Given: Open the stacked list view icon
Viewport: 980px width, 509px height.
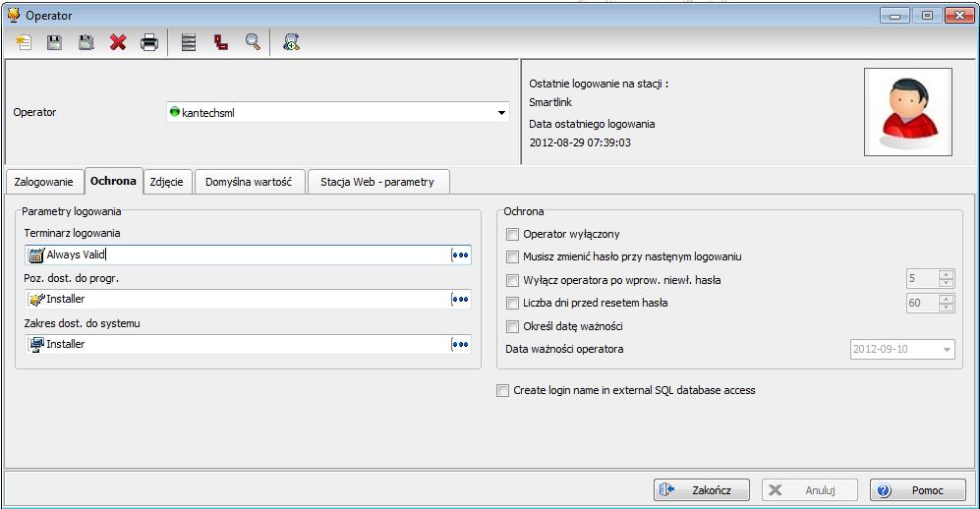Looking at the screenshot, I should [x=189, y=42].
